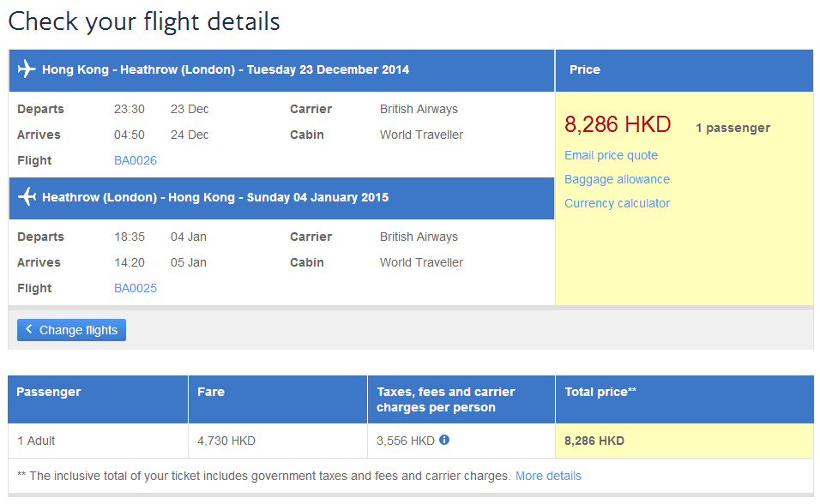
Task: Select the bold 8,286 HKD total in table
Action: tap(594, 441)
